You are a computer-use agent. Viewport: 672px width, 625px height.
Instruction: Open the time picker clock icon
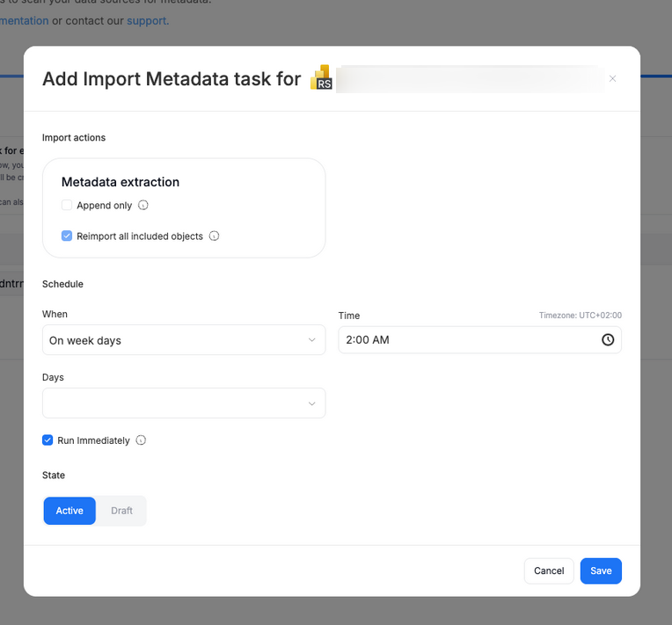click(x=608, y=339)
